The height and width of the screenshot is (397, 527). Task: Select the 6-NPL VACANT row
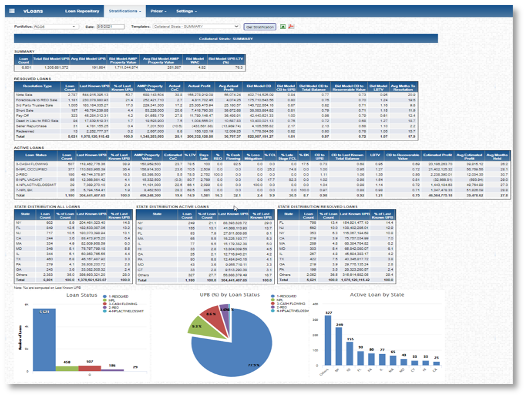(x=262, y=180)
